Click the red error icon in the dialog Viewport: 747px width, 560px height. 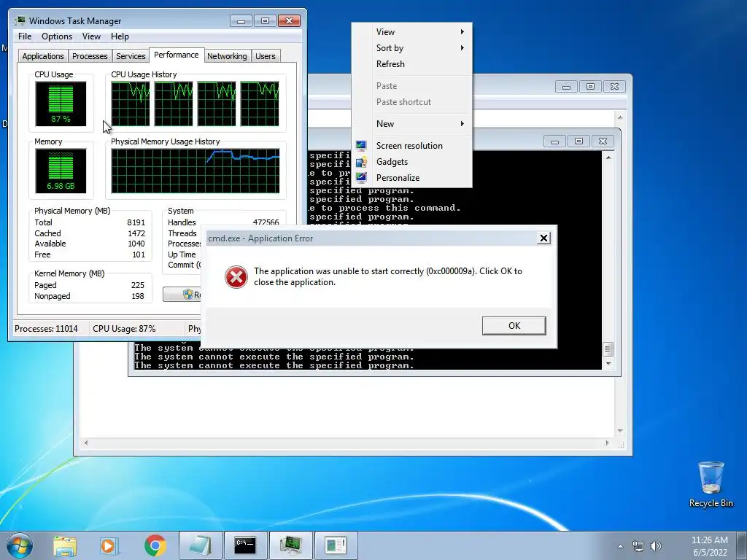point(236,276)
